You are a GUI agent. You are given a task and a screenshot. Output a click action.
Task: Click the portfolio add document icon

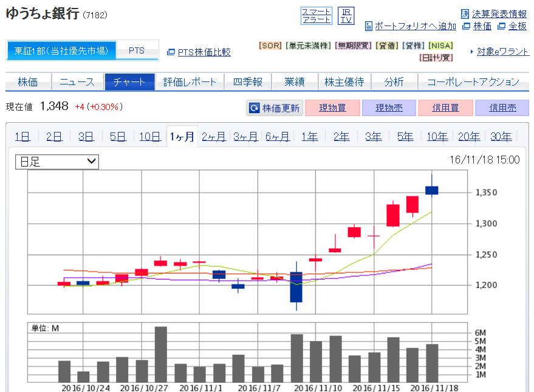(x=369, y=26)
